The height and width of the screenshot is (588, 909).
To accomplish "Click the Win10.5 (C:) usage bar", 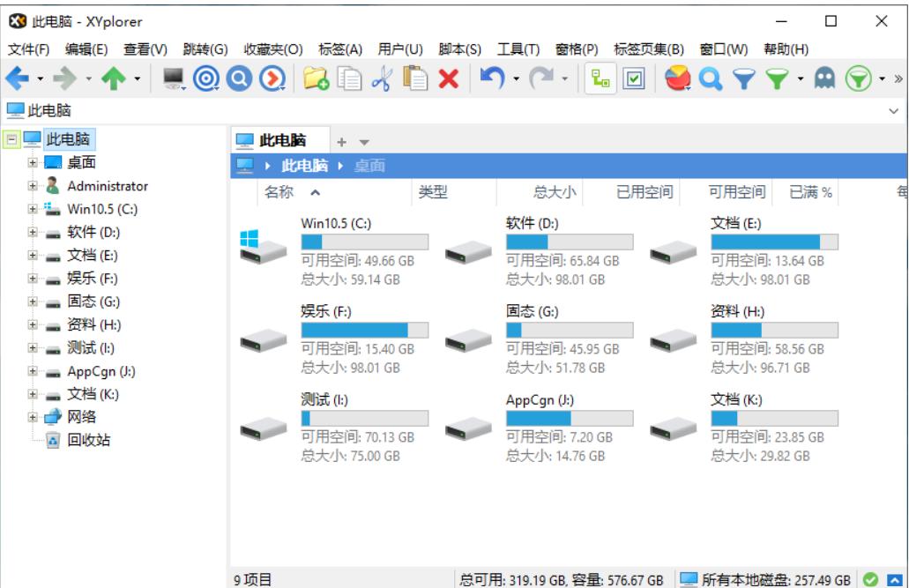I will click(x=365, y=242).
